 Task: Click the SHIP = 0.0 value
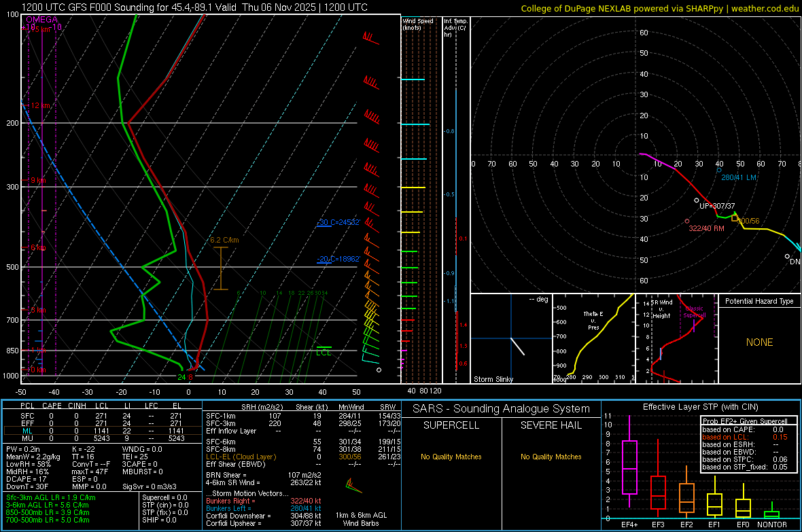click(159, 520)
